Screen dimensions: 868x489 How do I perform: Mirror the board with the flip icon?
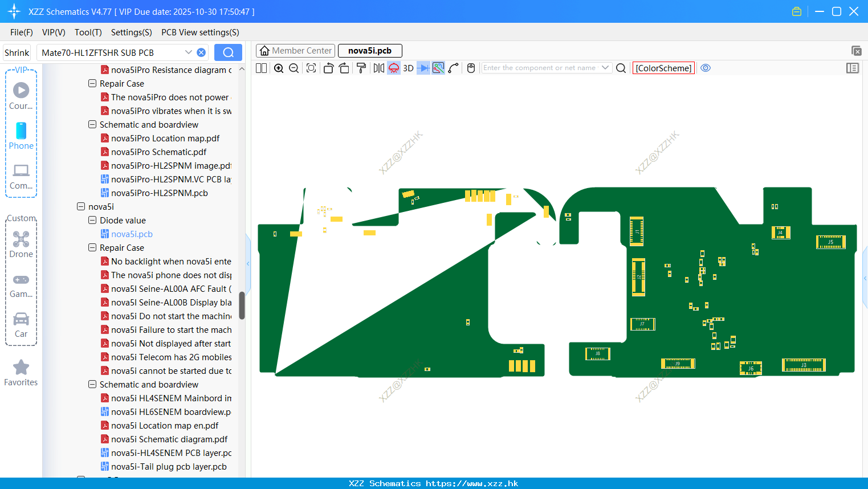[x=378, y=68]
